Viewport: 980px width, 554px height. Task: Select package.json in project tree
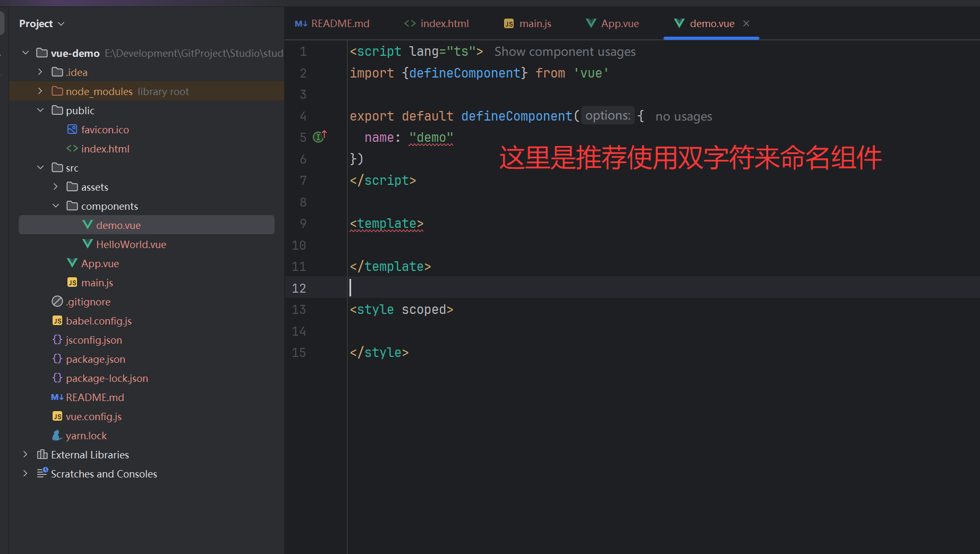point(96,359)
